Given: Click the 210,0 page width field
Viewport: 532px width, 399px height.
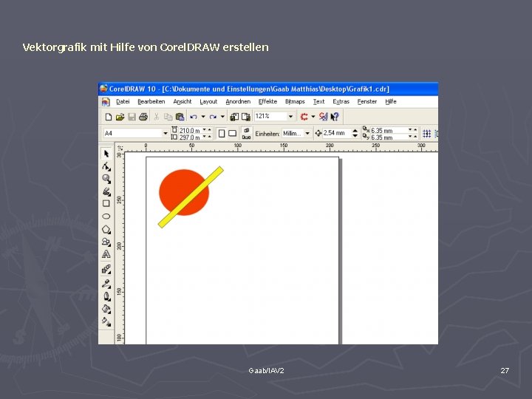Looking at the screenshot, I should point(190,130).
